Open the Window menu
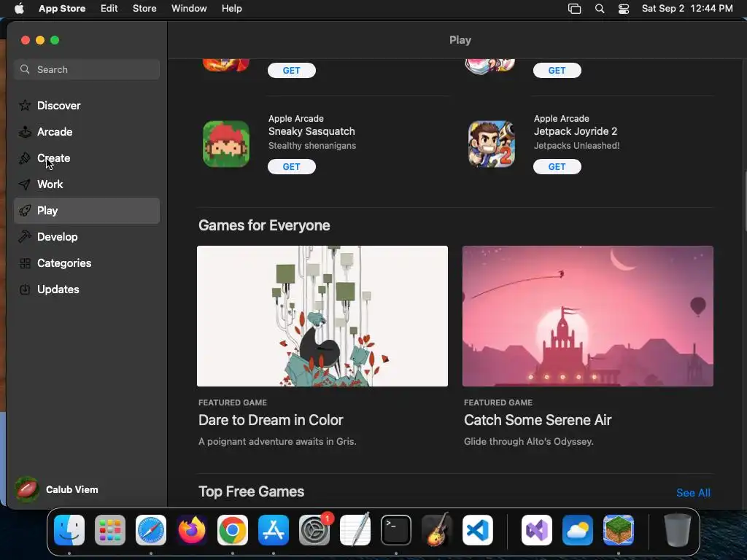The height and width of the screenshot is (560, 747). tap(189, 9)
